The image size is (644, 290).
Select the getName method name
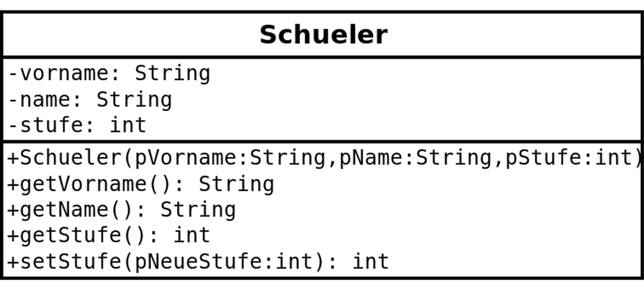[x=64, y=210]
